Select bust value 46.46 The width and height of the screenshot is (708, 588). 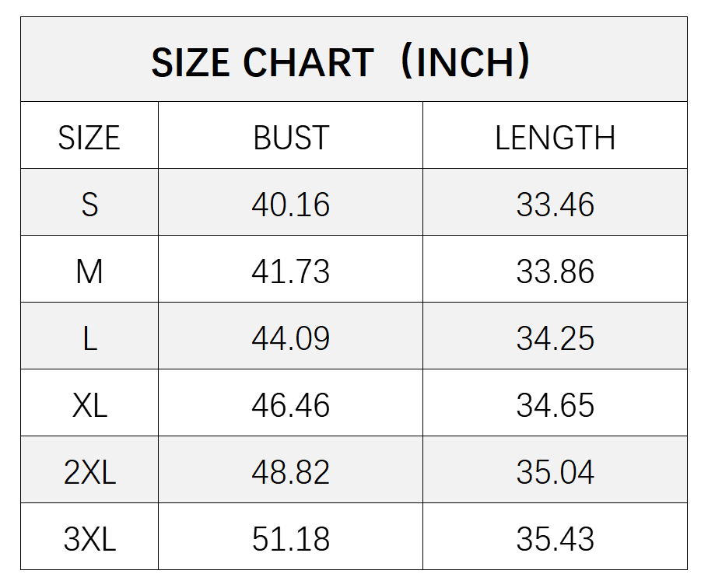[291, 405]
